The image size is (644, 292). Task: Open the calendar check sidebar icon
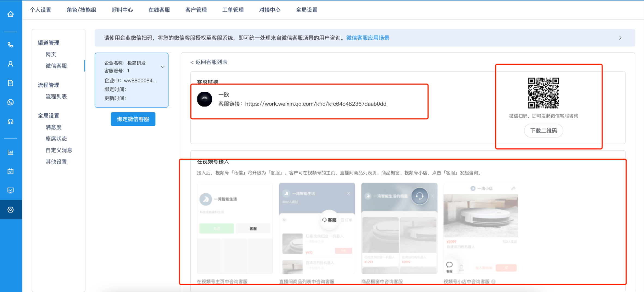pos(11,171)
